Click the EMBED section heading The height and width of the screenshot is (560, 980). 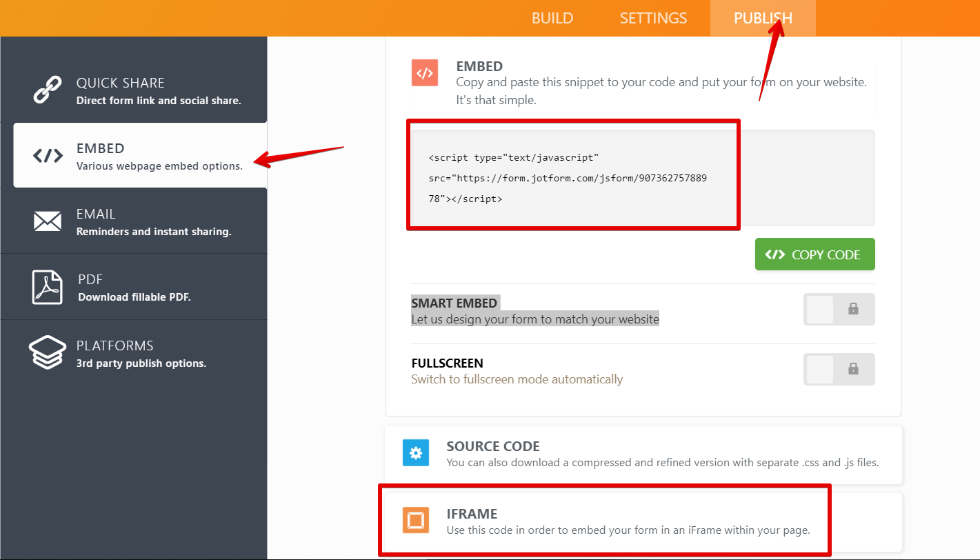[x=479, y=66]
